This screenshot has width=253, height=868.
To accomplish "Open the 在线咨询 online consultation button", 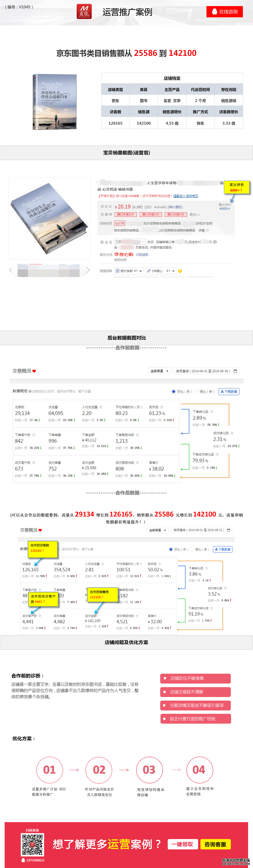I will click(225, 12).
